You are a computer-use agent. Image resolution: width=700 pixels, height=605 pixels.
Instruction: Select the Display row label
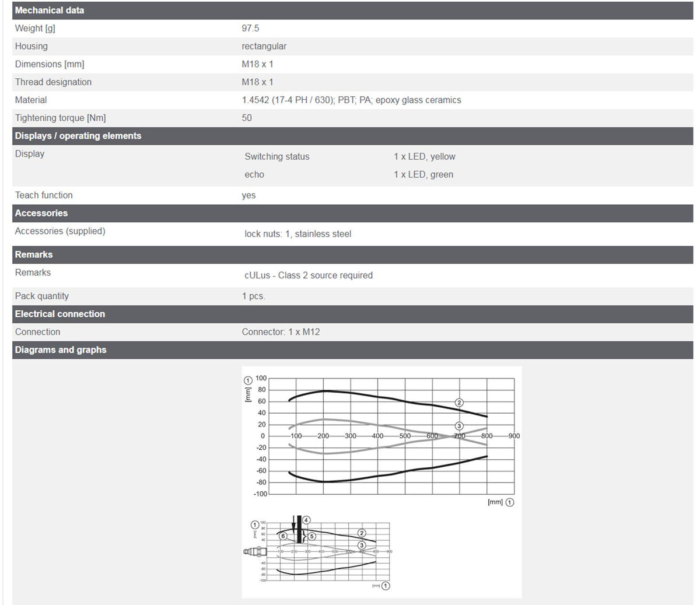(30, 154)
